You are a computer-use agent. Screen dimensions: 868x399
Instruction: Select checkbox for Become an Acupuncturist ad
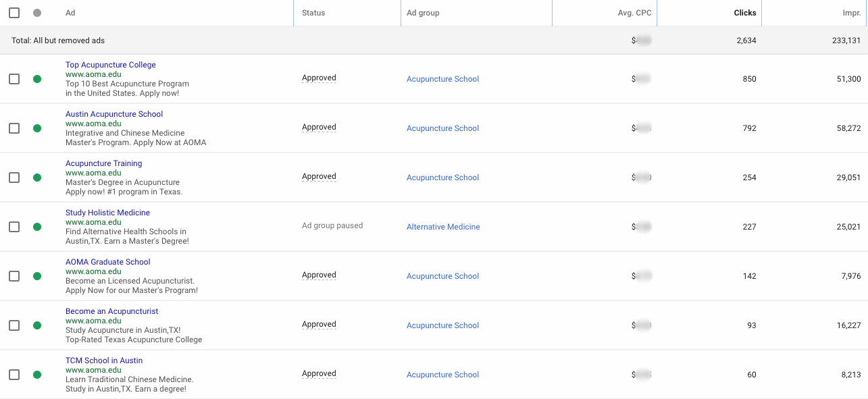pos(14,325)
